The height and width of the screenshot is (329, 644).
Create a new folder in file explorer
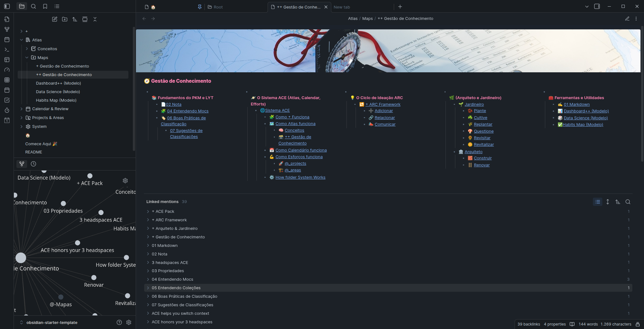point(65,19)
